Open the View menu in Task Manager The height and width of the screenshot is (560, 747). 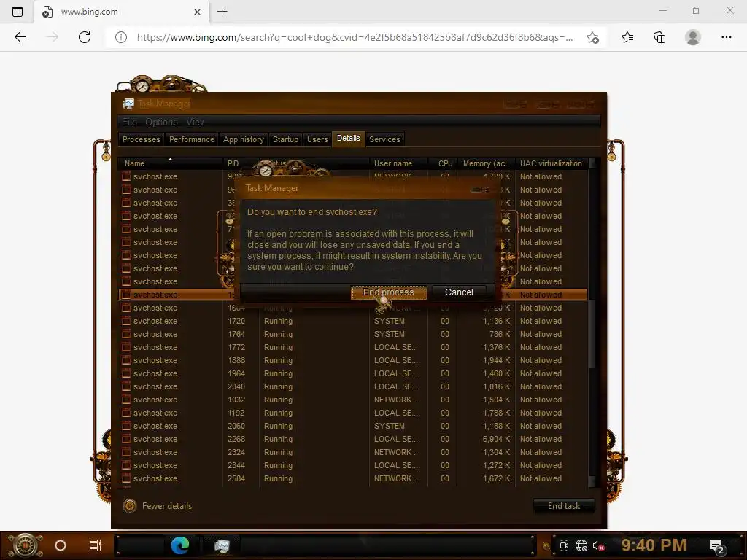pyautogui.click(x=196, y=122)
